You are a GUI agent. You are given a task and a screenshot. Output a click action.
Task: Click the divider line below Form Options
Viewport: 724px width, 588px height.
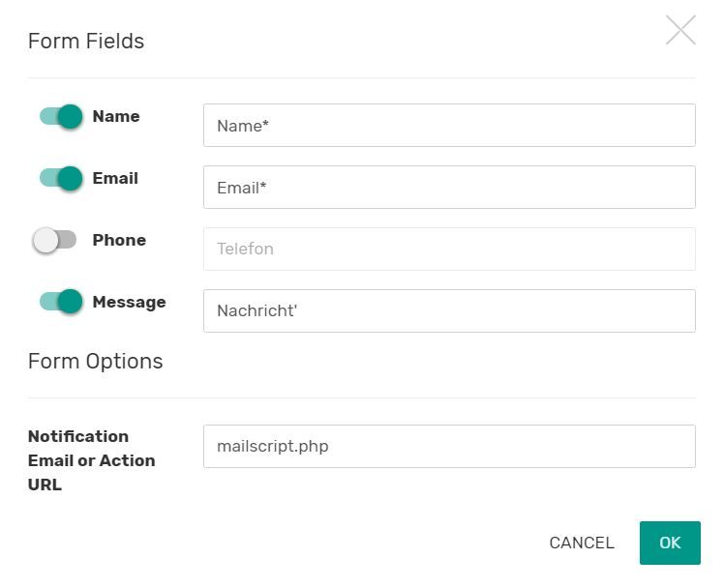point(362,397)
